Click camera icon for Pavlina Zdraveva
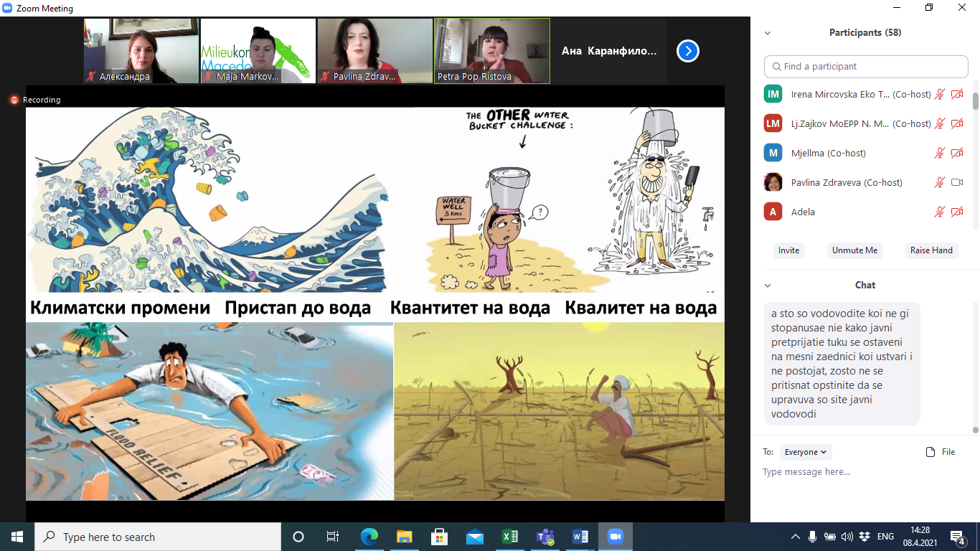The width and height of the screenshot is (980, 551). 957,182
